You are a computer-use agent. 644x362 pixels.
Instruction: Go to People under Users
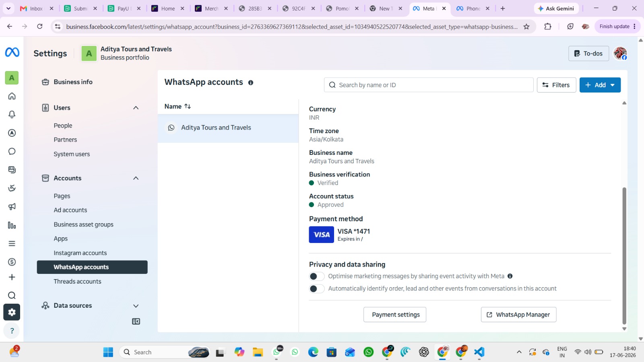click(x=63, y=125)
